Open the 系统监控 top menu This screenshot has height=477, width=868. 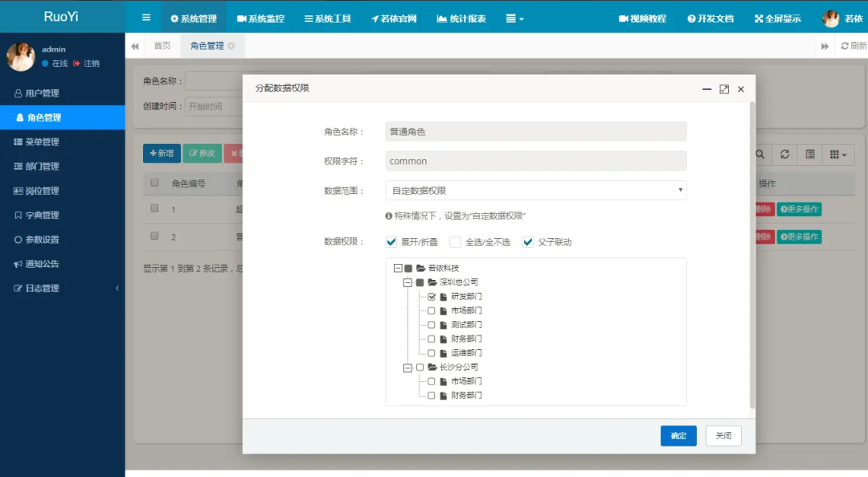pyautogui.click(x=260, y=19)
